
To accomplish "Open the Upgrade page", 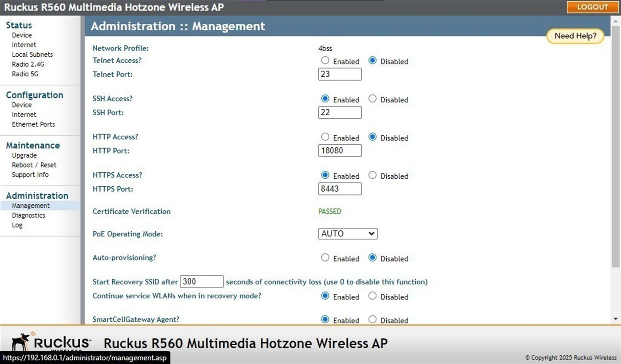I will tap(24, 155).
